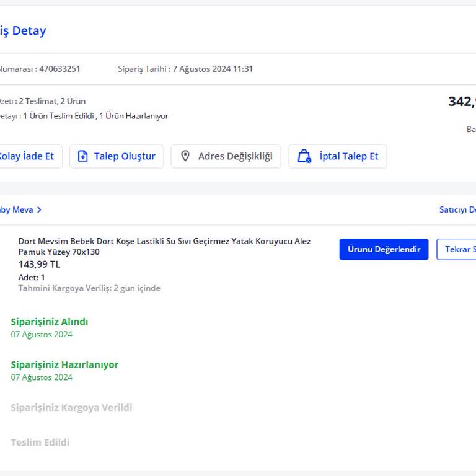Viewport: 476px width, 476px height.
Task: Expand the seller chevron arrow beside Meva
Action: coord(39,209)
